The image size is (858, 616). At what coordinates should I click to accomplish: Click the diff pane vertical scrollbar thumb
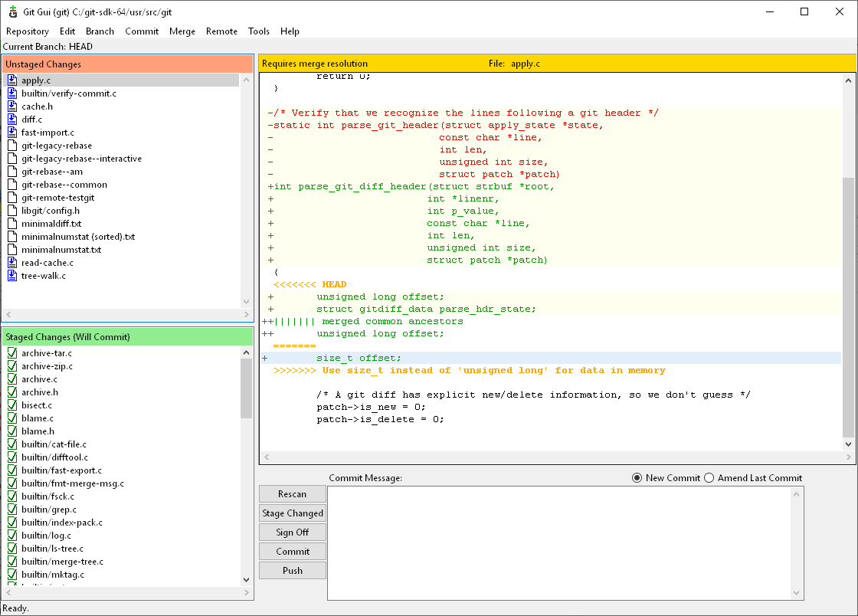pyautogui.click(x=848, y=307)
